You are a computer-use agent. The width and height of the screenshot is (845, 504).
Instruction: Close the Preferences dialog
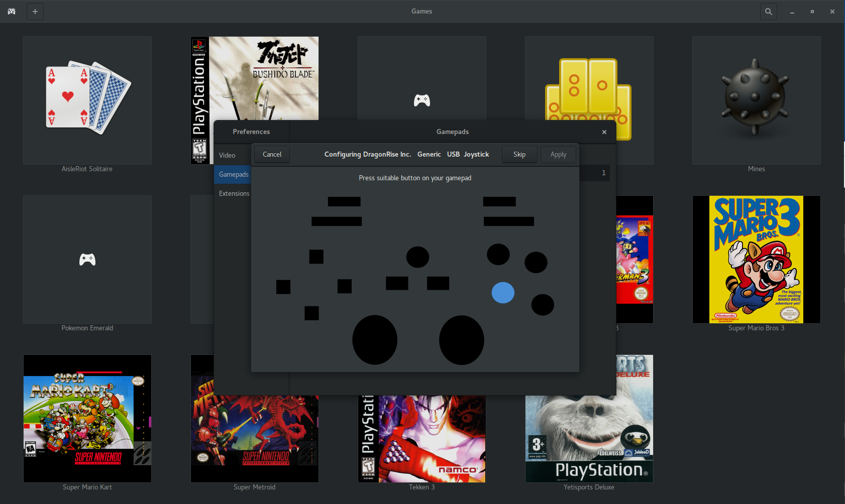pos(604,132)
